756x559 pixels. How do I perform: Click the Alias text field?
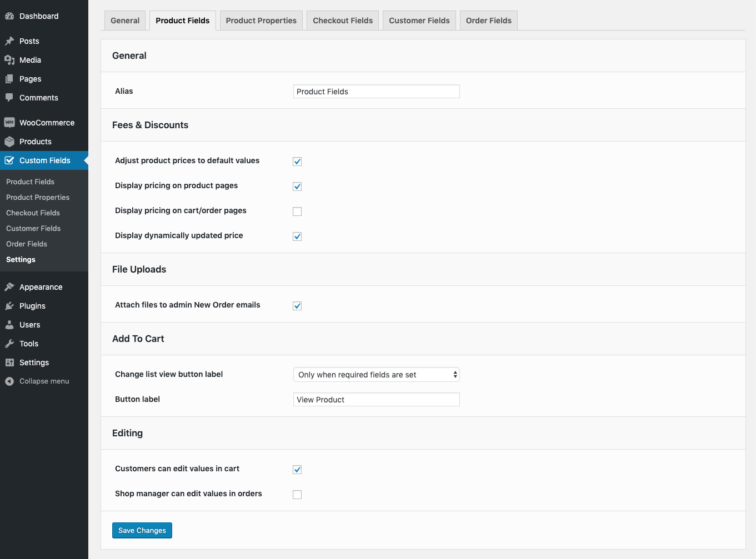coord(376,92)
